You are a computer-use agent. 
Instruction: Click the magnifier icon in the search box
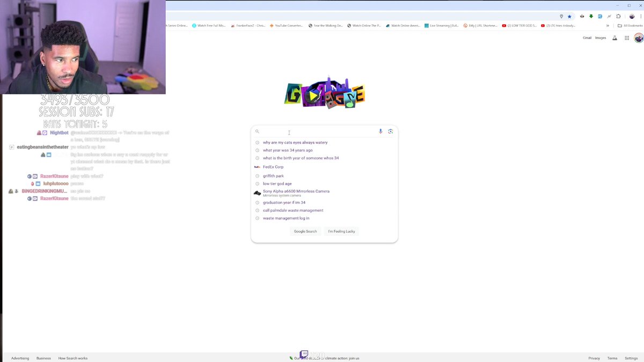[x=257, y=131]
